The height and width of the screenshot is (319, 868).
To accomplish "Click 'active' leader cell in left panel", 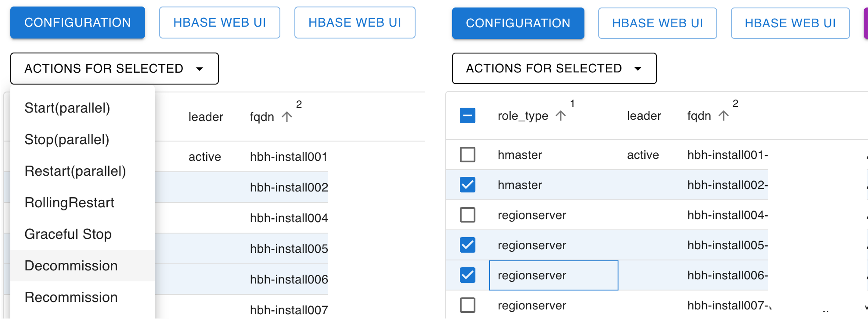I will [205, 157].
